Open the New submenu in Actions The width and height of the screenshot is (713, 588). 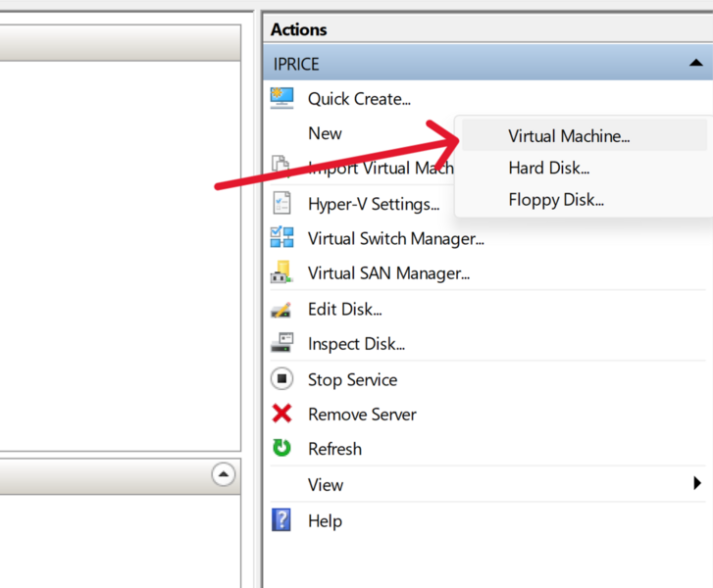[325, 133]
